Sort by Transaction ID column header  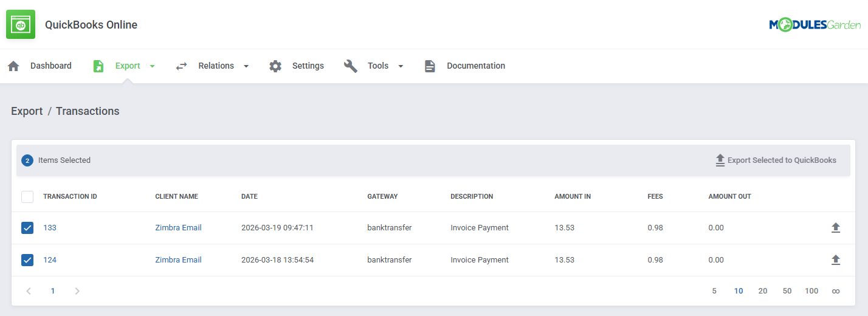(70, 197)
